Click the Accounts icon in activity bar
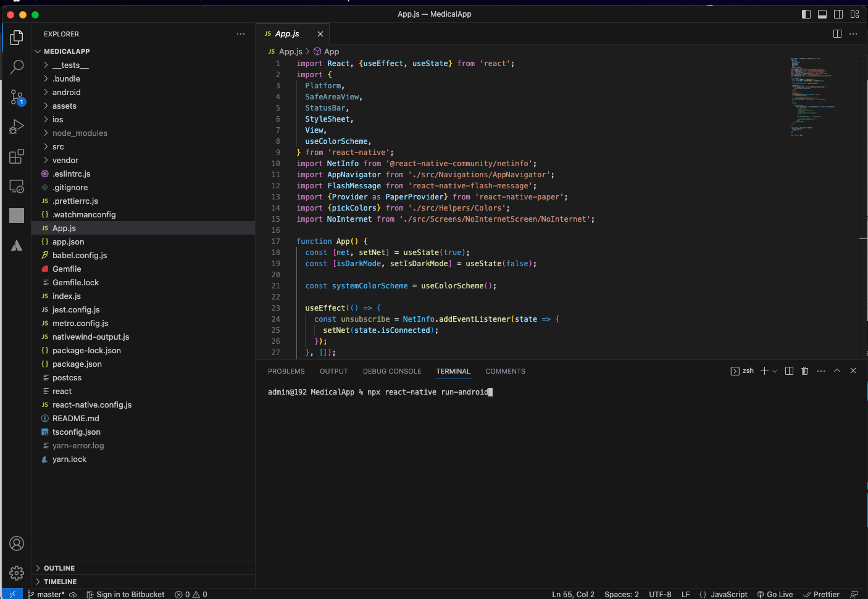Image resolution: width=868 pixels, height=599 pixels. coord(17,543)
